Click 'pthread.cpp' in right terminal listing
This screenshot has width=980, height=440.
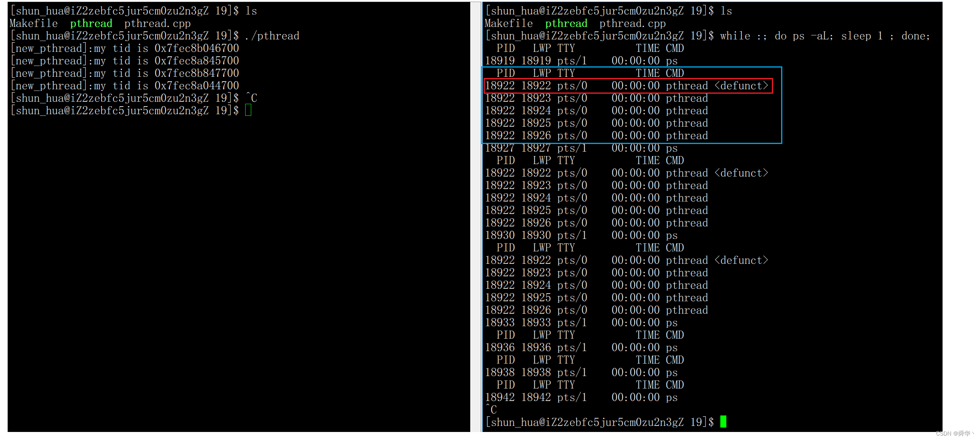(633, 23)
